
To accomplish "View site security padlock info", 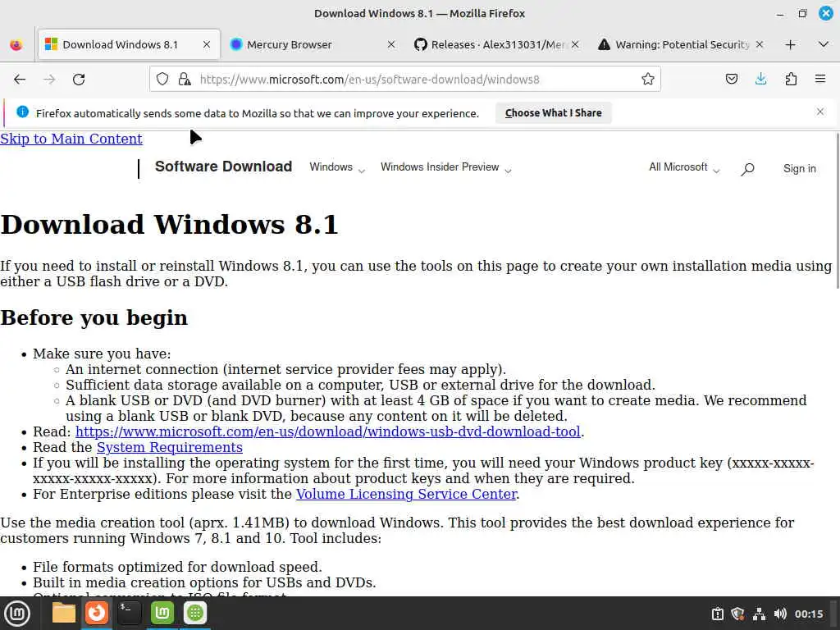I will pos(185,80).
